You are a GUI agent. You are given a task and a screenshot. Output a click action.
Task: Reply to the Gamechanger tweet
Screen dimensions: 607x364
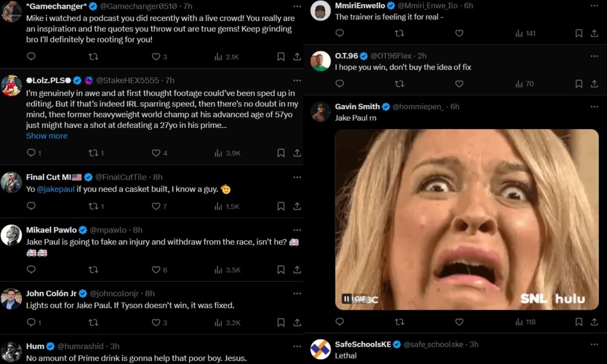pos(31,56)
